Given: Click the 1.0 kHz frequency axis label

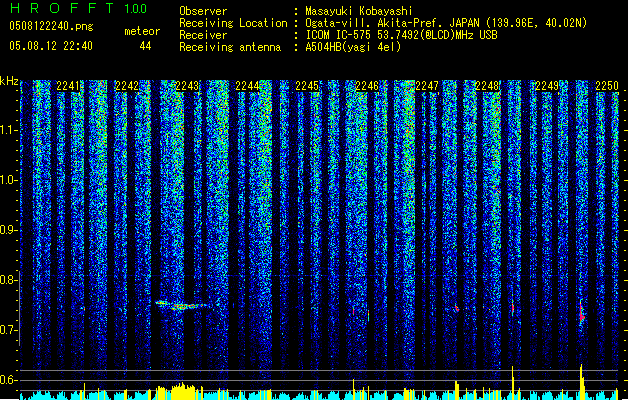Looking at the screenshot, I should click(9, 180).
